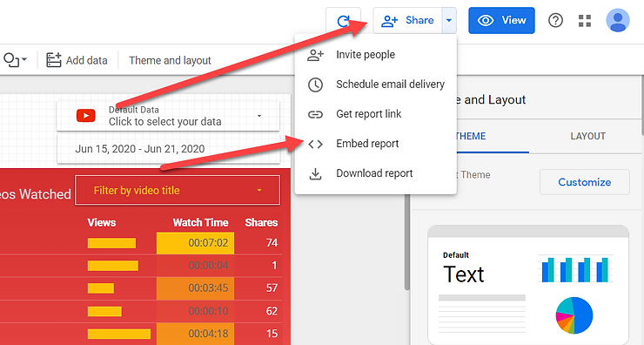This screenshot has height=345, width=644.
Task: Click the 00:00:10 watch time cell
Action: 195,311
